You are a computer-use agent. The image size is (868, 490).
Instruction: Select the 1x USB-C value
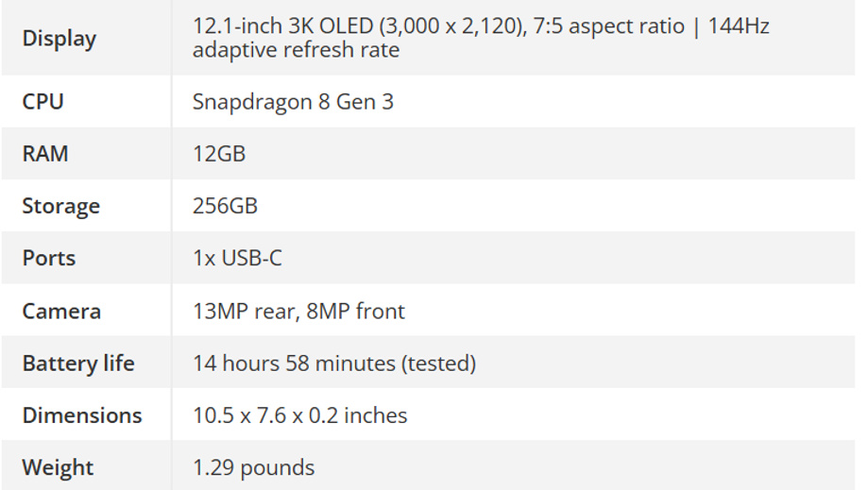[x=237, y=259]
